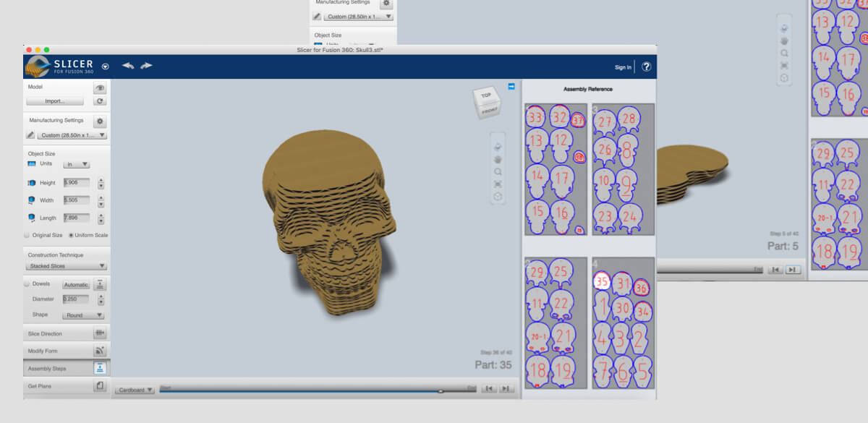The image size is (868, 423).
Task: Decrease Width with the down stepper arrow
Action: click(101, 203)
